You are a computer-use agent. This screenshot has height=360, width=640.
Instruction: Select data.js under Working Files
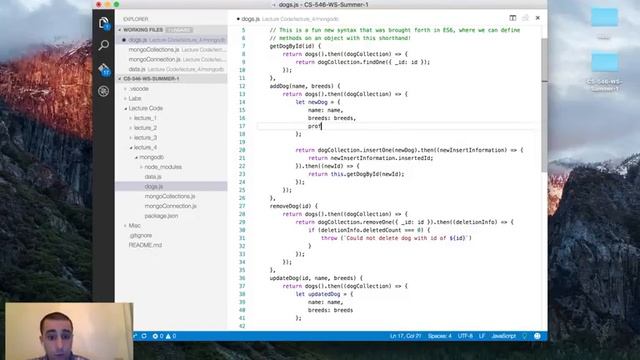pyautogui.click(x=171, y=69)
